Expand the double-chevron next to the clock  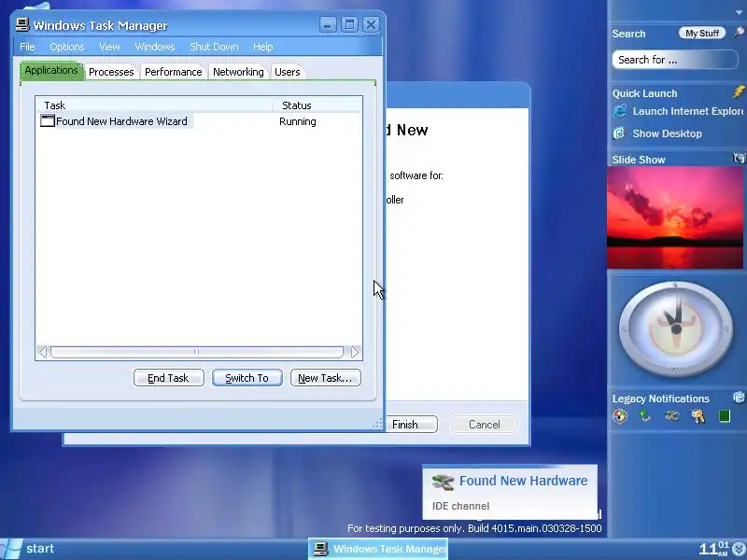[x=739, y=549]
